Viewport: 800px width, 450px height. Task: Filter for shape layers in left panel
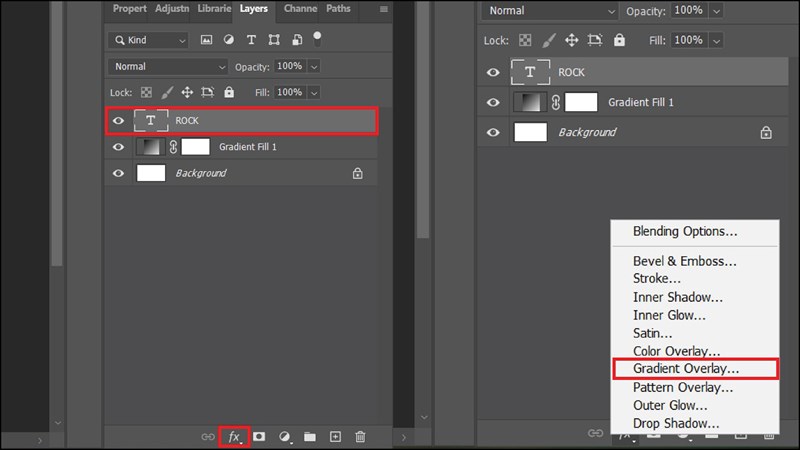pos(274,40)
